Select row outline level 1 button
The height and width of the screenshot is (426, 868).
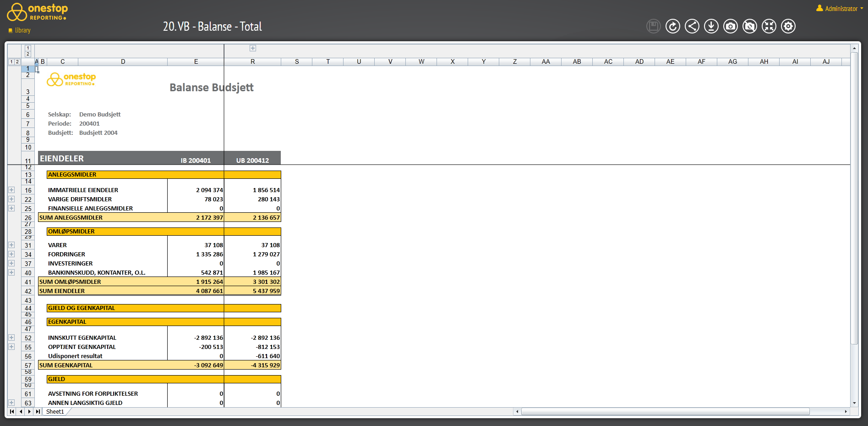[11, 61]
